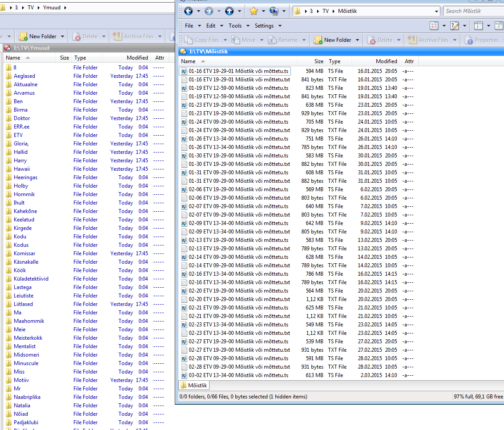Select file 02-20 ETV 19-29-00 Mõistlik või mõttetu.txt

236,300
